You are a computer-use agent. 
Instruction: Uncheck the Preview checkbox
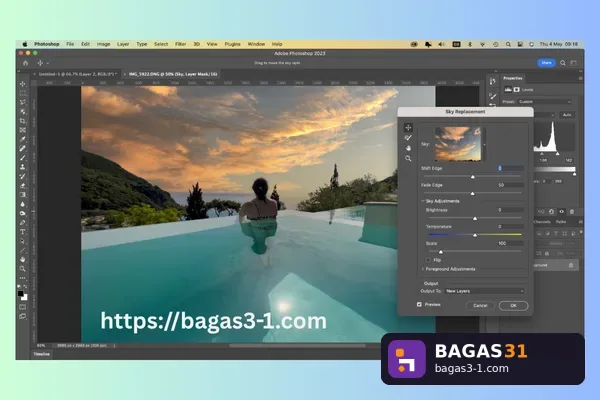point(419,304)
